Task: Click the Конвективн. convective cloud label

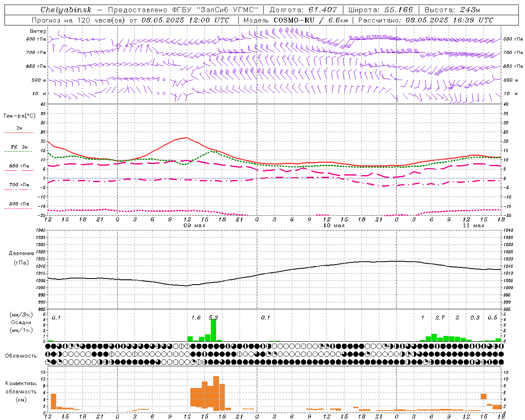Action: click(x=21, y=383)
